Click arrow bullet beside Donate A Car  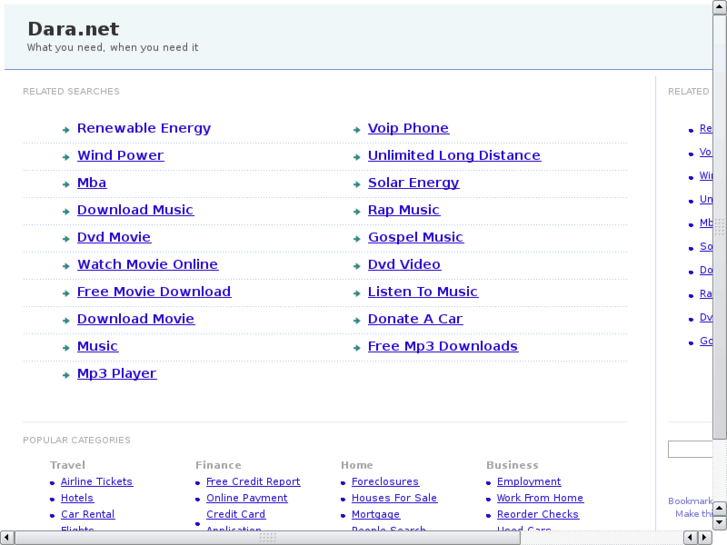pyautogui.click(x=357, y=321)
